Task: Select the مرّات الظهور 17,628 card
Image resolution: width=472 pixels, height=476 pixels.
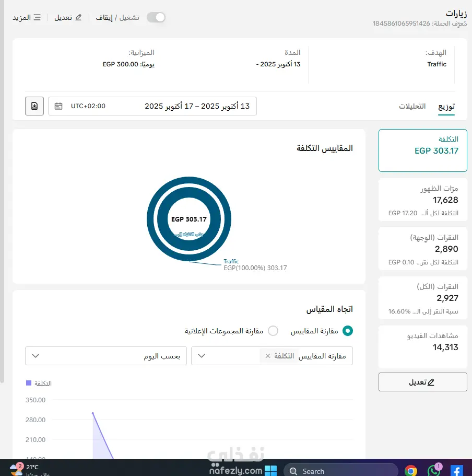Action: [422, 200]
